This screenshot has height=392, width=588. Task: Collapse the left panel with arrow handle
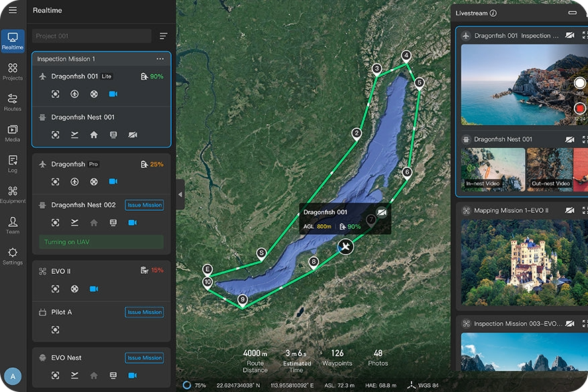tap(180, 194)
